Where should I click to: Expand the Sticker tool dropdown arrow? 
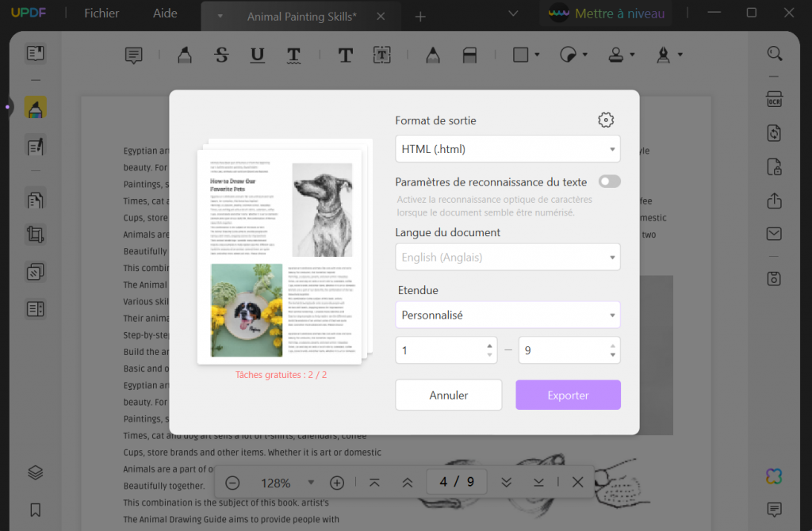pos(585,55)
